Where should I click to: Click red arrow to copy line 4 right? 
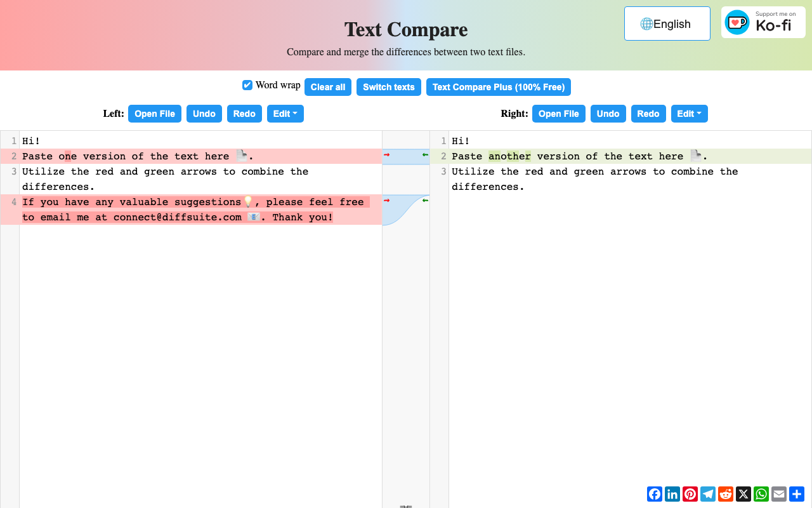pyautogui.click(x=386, y=200)
